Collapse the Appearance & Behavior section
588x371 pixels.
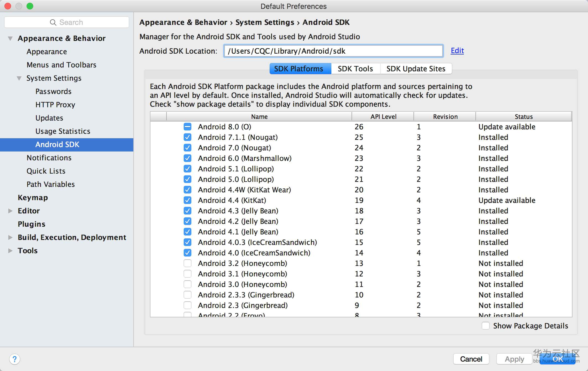10,38
